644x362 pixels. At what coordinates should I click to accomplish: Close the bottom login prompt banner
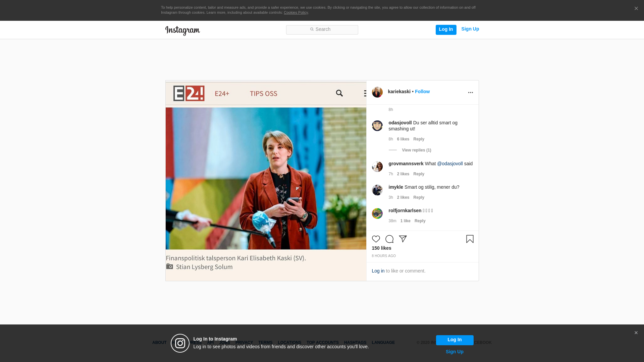tap(636, 333)
